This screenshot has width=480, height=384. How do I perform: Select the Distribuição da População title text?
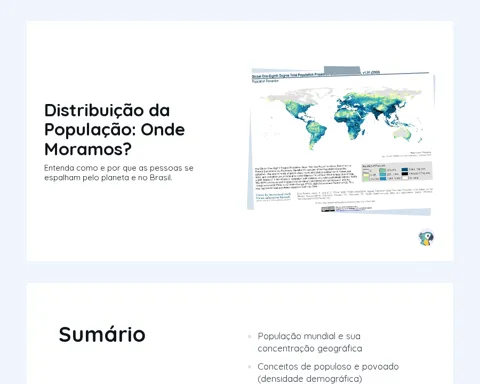point(115,130)
